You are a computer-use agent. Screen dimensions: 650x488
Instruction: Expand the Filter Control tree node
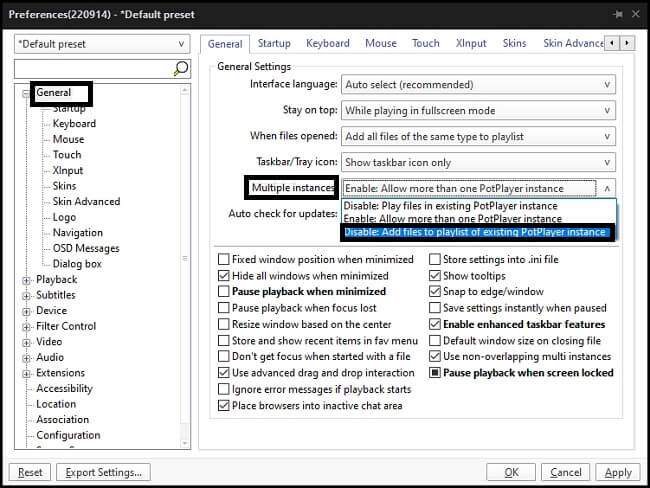pyautogui.click(x=27, y=327)
